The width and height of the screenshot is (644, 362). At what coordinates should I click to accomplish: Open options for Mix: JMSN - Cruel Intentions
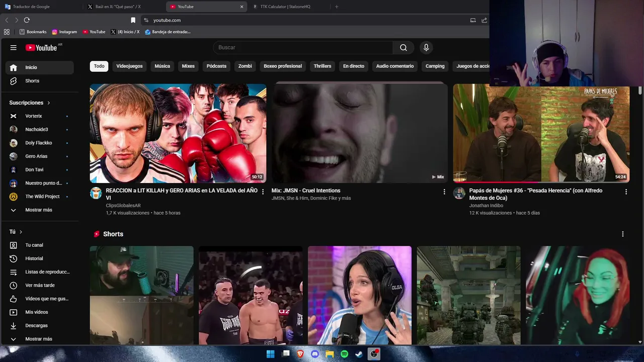444,192
